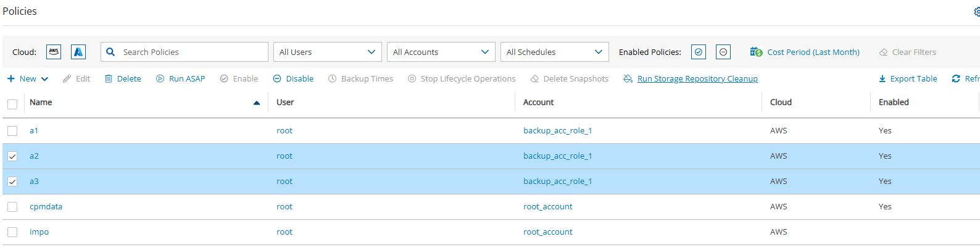This screenshot has width=980, height=247.
Task: Open policy a3 link
Action: point(34,182)
